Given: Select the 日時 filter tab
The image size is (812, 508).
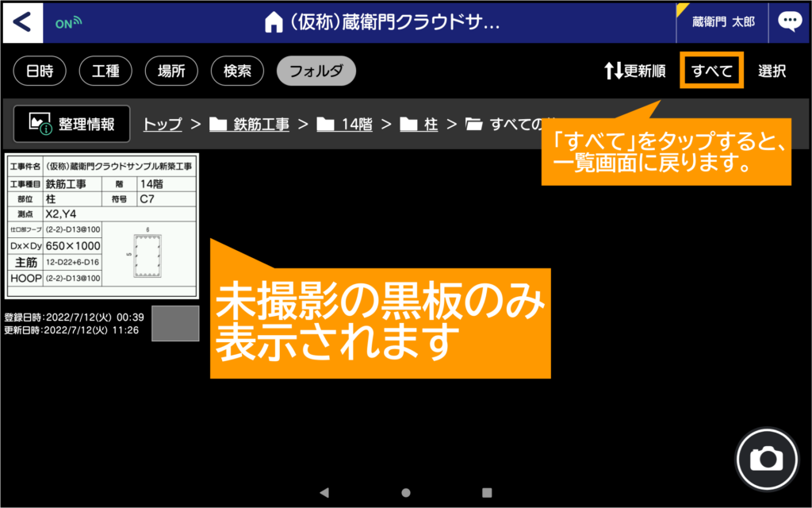Looking at the screenshot, I should pyautogui.click(x=40, y=71).
